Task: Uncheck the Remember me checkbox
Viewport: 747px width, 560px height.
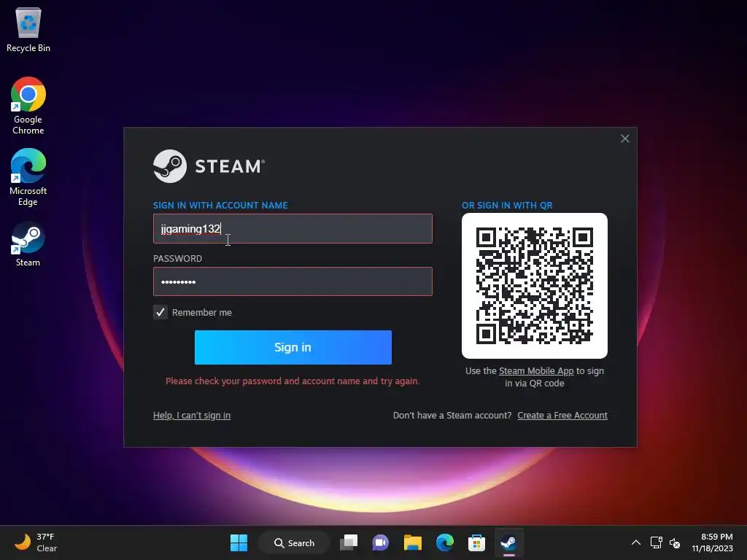Action: (160, 312)
